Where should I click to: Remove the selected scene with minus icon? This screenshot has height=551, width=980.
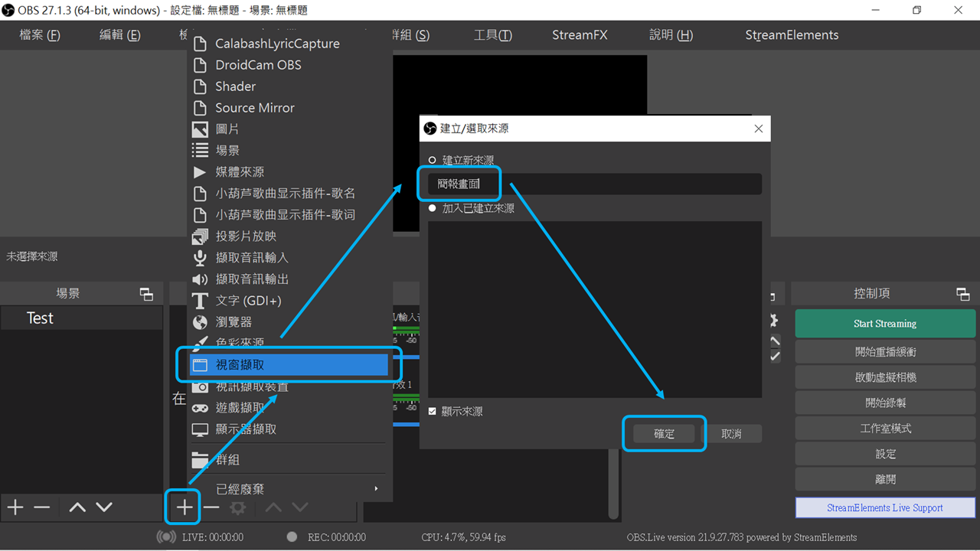(42, 507)
